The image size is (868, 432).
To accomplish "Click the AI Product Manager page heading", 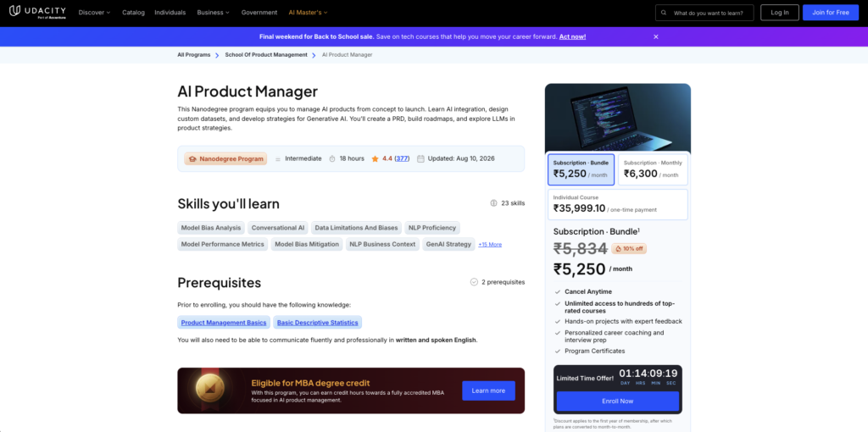I will pos(248,91).
